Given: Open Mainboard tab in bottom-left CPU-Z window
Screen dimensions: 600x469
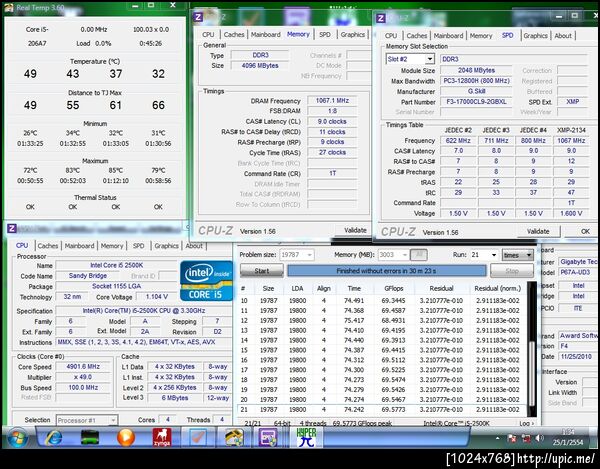Looking at the screenshot, I should click(x=79, y=246).
